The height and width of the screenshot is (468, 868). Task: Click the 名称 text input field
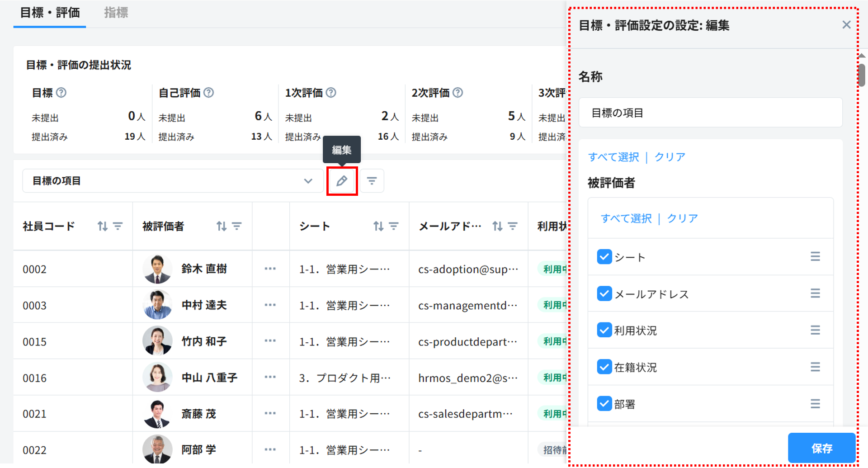tap(710, 113)
